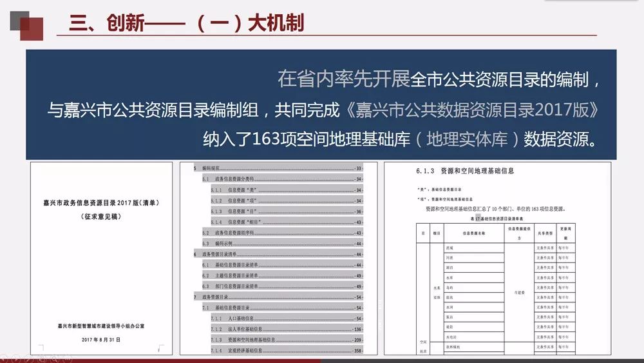Select the table of contents page thumbnail
The image size is (644, 363).
coord(278,258)
